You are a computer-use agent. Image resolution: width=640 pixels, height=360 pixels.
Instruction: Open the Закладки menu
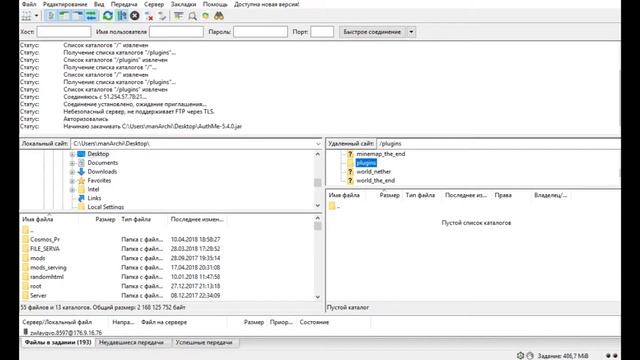pos(183,4)
